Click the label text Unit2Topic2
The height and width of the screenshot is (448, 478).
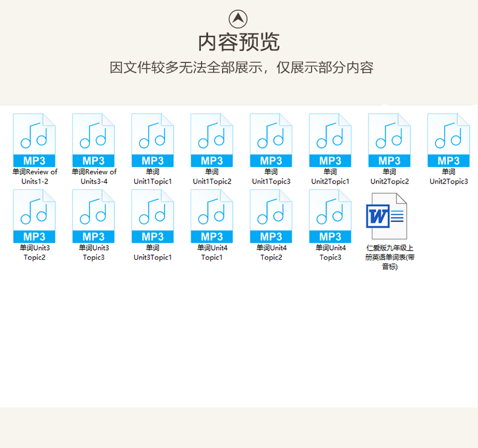pos(390,182)
